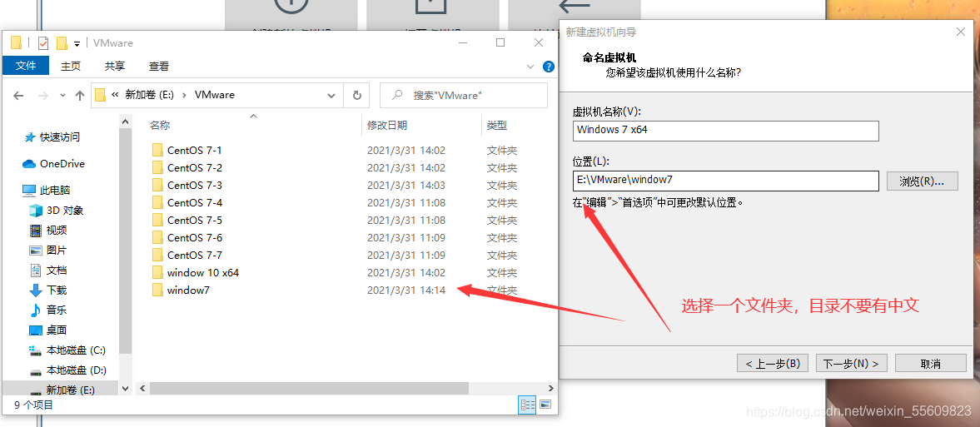980x427 pixels.
Task: Select 新加卷 (E:) in the navigation pane
Action: (70, 390)
